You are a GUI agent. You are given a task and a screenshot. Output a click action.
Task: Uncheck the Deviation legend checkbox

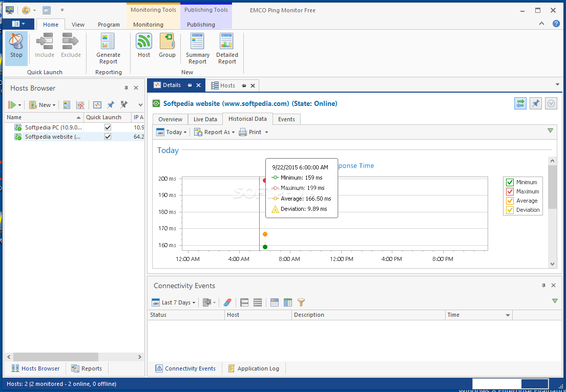pos(510,210)
